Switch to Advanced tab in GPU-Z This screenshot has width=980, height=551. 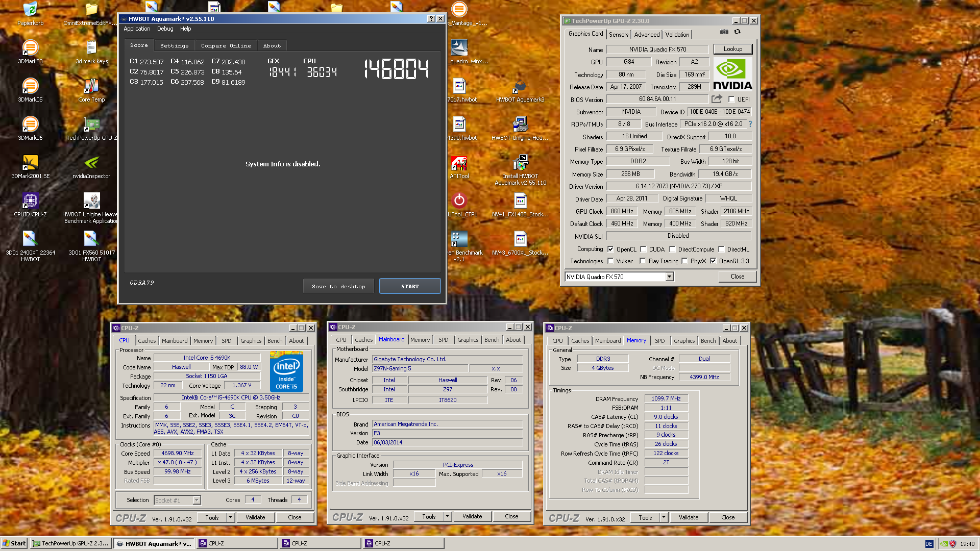click(x=647, y=34)
